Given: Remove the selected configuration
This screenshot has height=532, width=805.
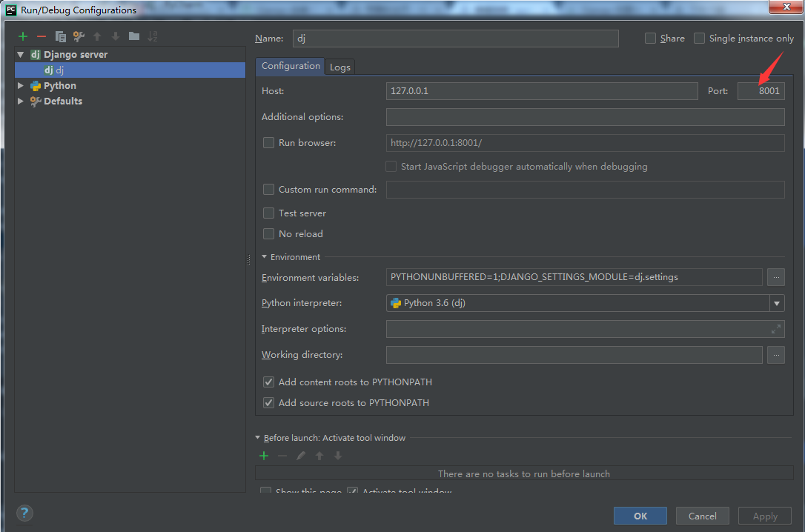Looking at the screenshot, I should [x=42, y=36].
